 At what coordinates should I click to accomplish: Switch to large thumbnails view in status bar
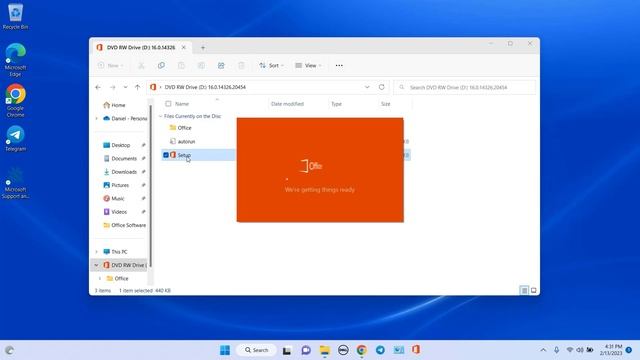[533, 290]
